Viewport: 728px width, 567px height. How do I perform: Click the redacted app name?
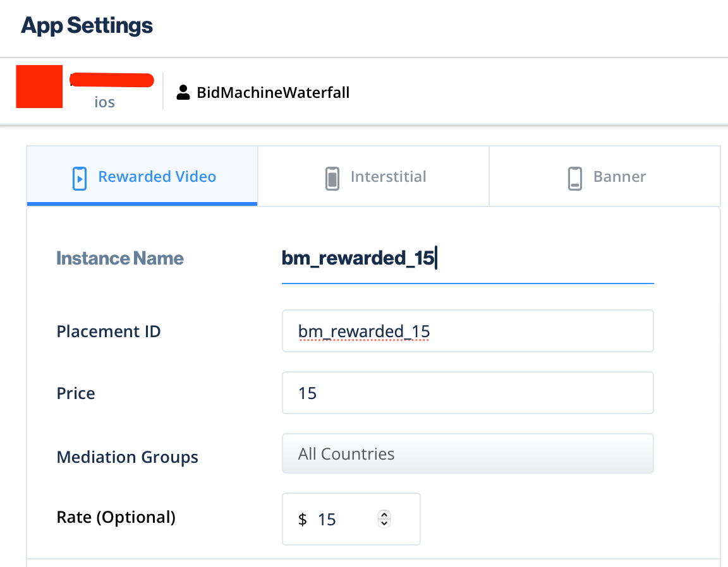click(x=112, y=80)
